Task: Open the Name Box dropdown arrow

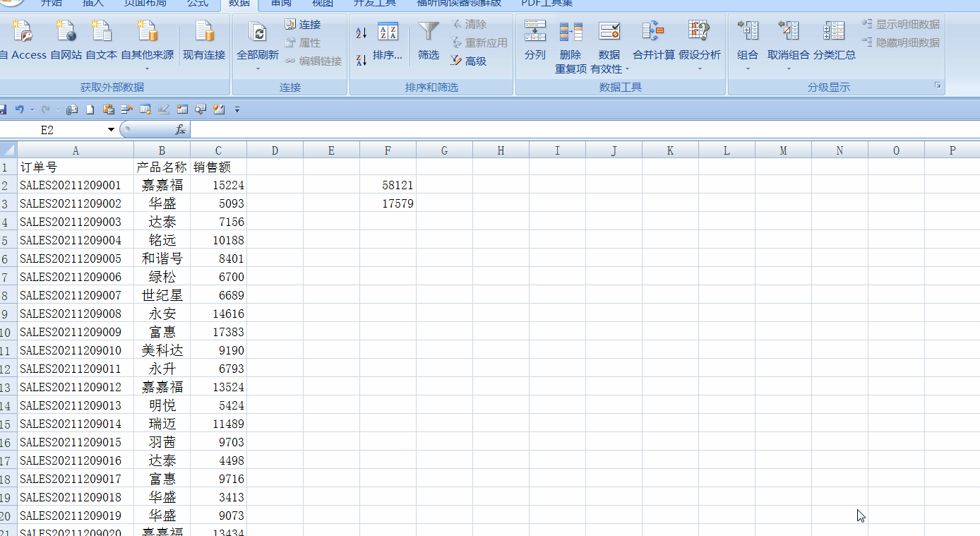Action: pos(111,130)
